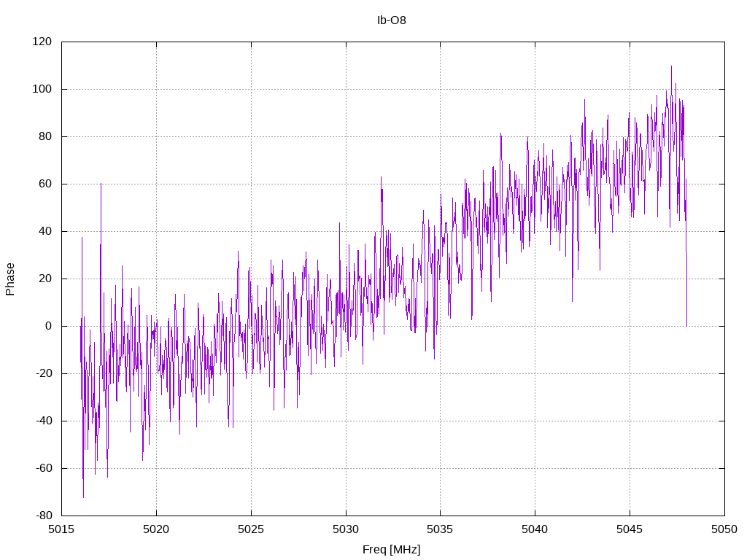The height and width of the screenshot is (560, 747).
Task: Click the -40 y-axis tick label
Action: pyautogui.click(x=43, y=421)
